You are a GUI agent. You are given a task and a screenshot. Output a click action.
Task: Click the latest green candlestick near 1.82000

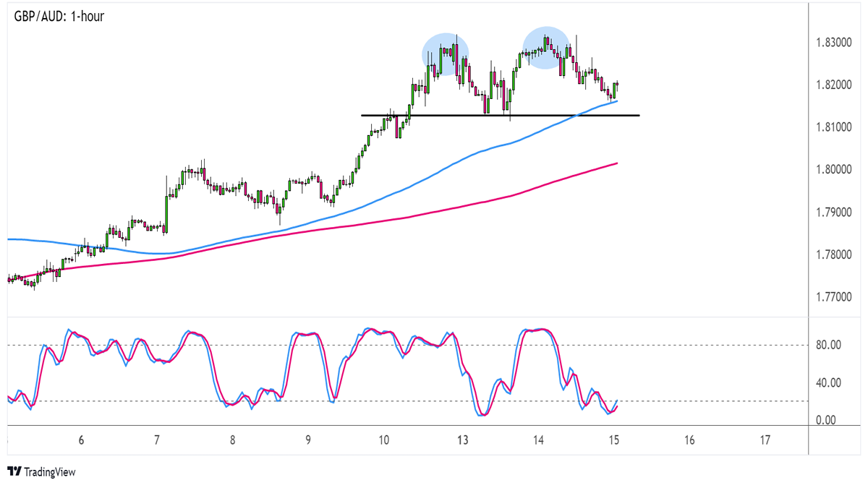click(615, 90)
